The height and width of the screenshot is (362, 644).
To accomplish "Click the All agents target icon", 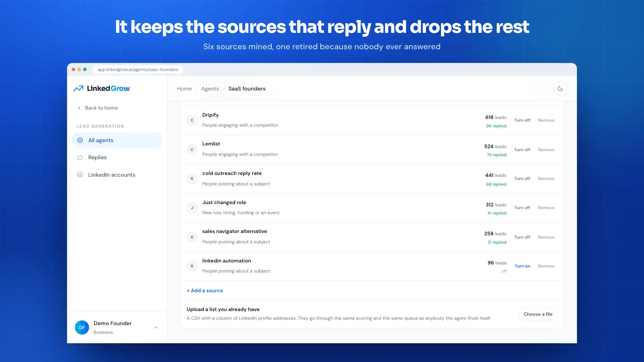I will (80, 140).
